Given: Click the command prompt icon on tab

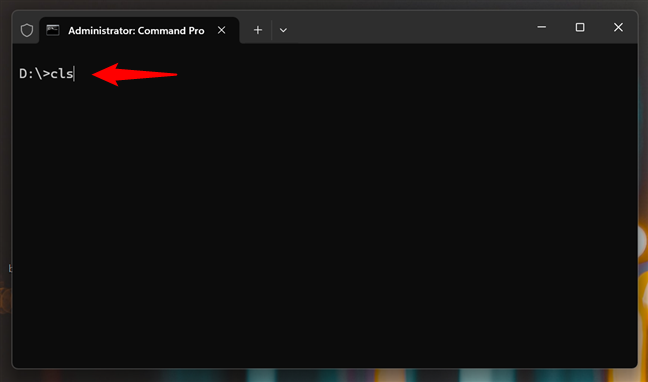Looking at the screenshot, I should point(53,30).
